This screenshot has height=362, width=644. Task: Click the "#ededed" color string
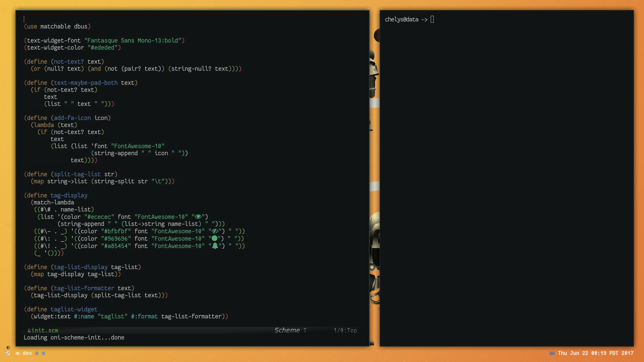click(102, 48)
